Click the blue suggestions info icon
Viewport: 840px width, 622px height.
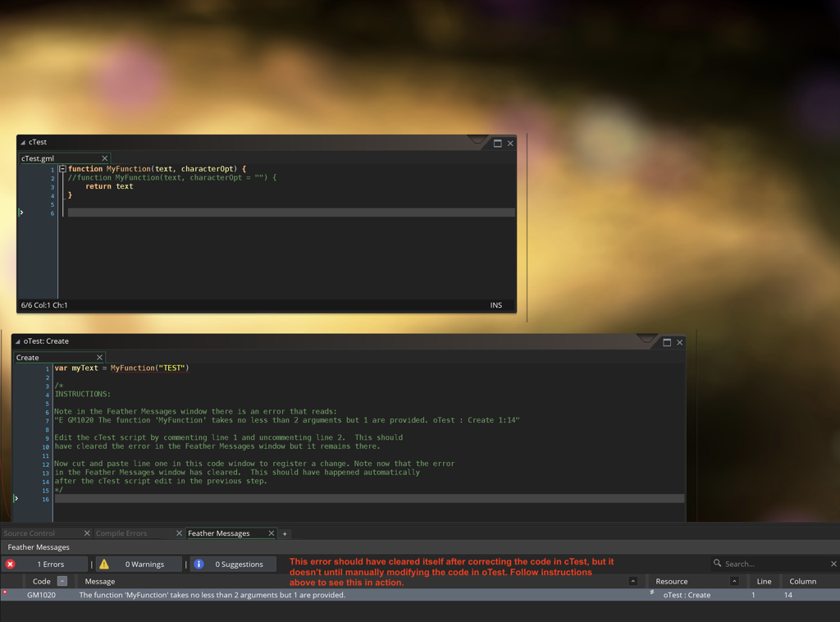pos(199,564)
